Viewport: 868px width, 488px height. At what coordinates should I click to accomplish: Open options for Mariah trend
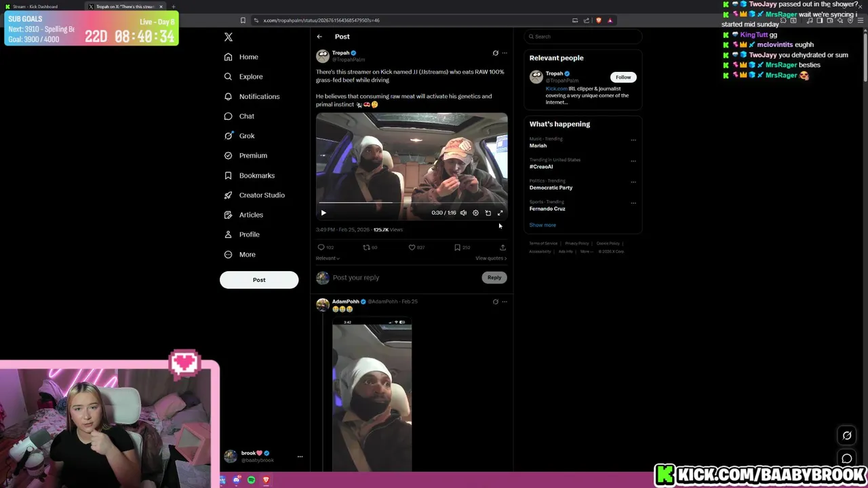tap(633, 140)
